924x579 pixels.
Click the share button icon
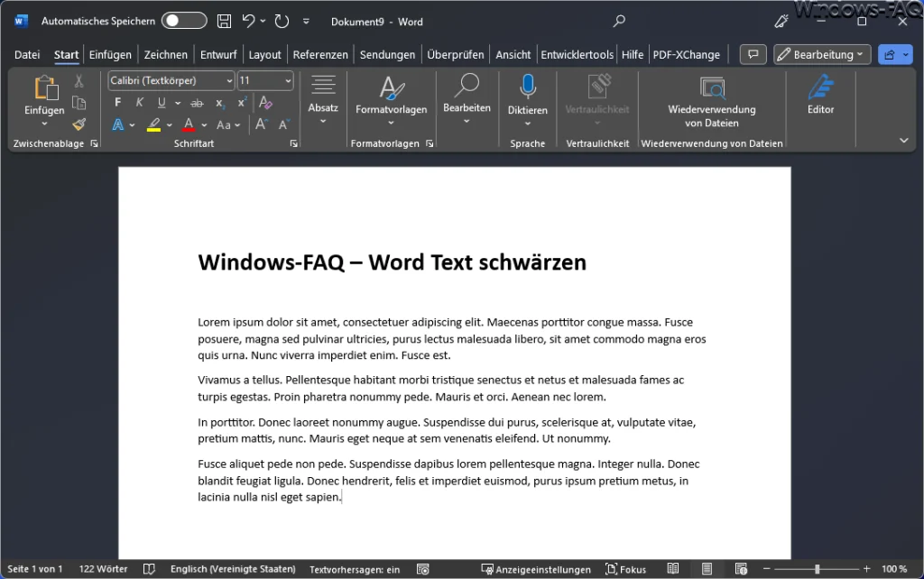(x=889, y=54)
